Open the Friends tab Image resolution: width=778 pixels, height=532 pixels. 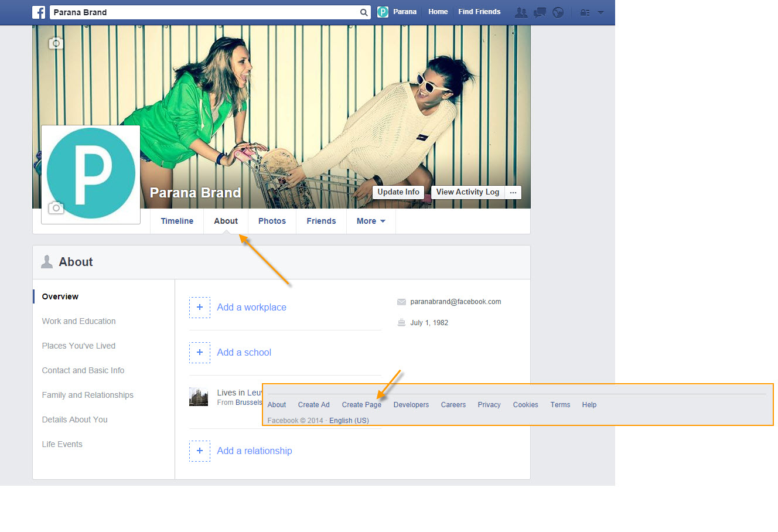click(x=321, y=221)
